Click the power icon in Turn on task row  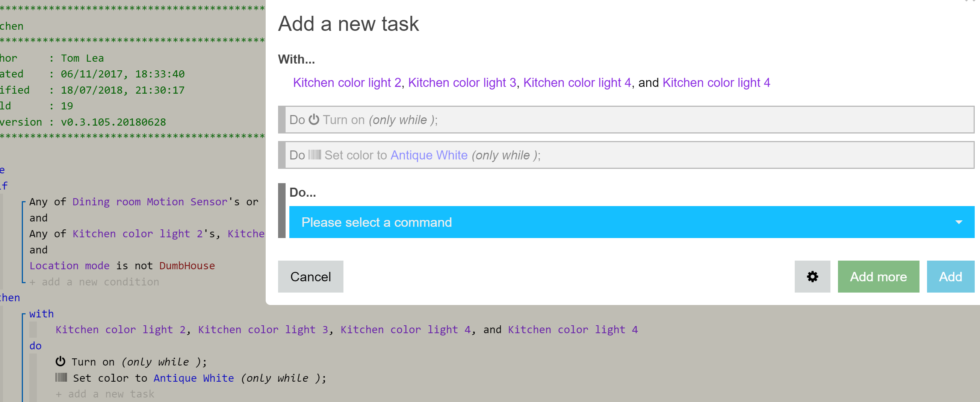point(314,120)
